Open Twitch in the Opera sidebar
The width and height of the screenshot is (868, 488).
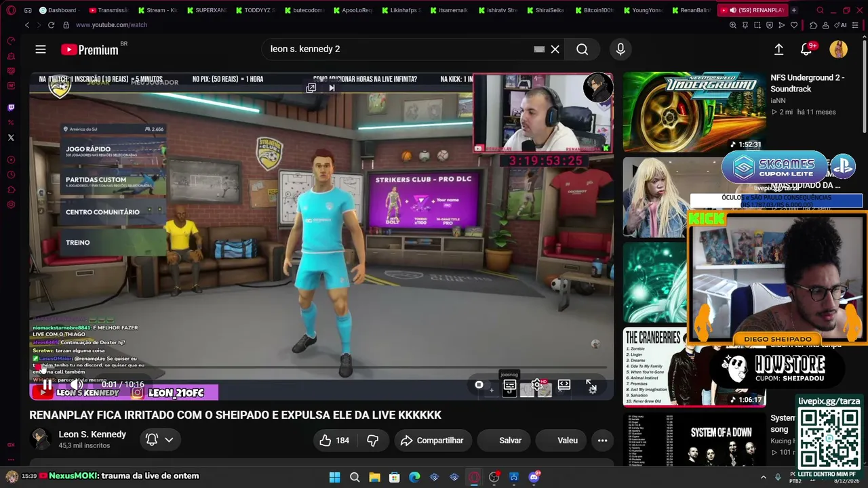11,107
